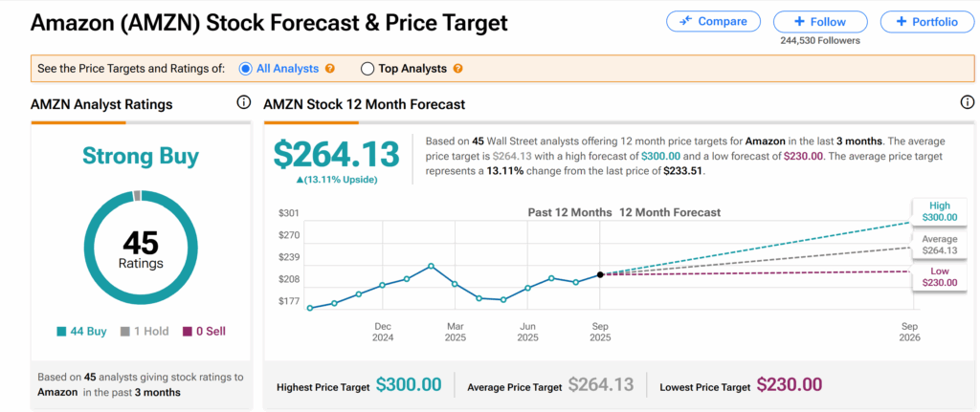Click the orange badge icon next to Top Analysts

[x=457, y=69]
